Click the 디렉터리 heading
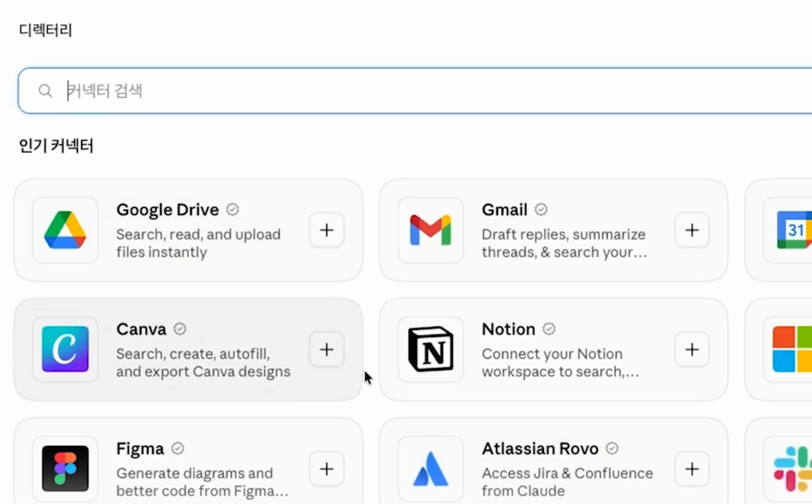 click(x=46, y=30)
